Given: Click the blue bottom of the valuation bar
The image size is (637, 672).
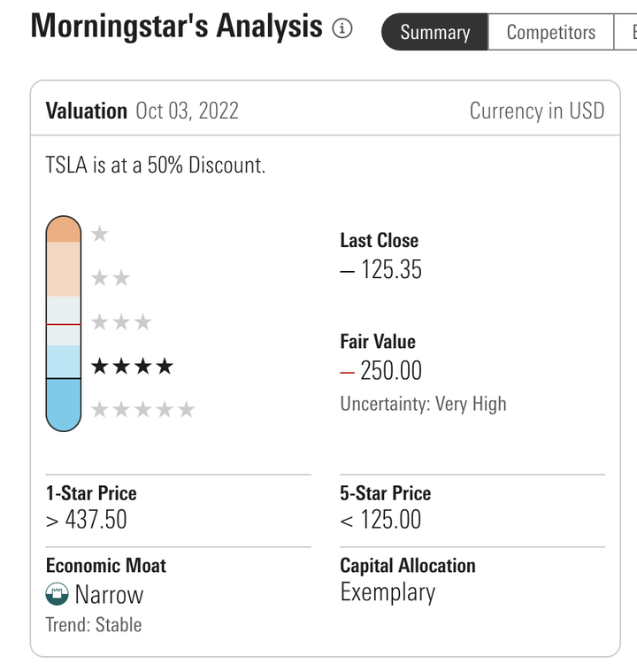Looking at the screenshot, I should coord(64,405).
